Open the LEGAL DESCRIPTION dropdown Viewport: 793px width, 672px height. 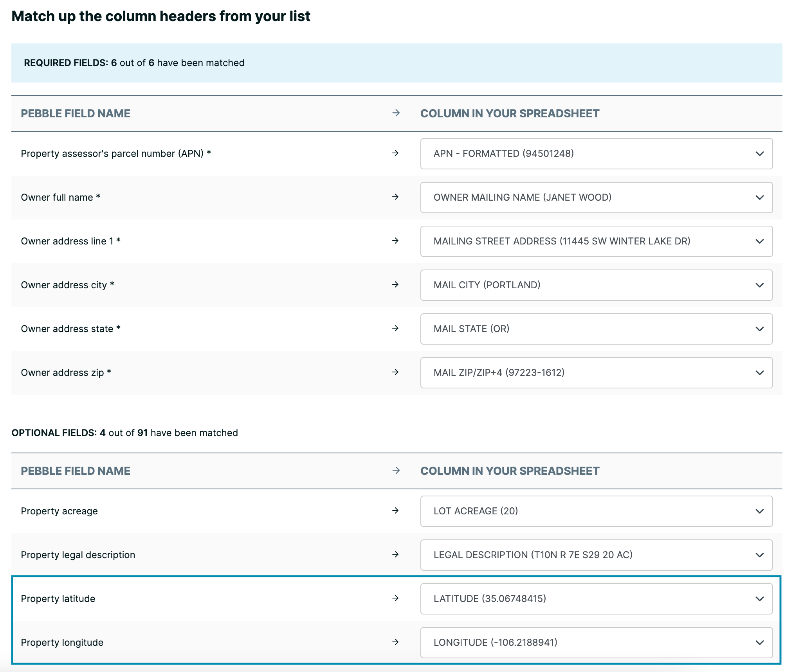point(596,555)
